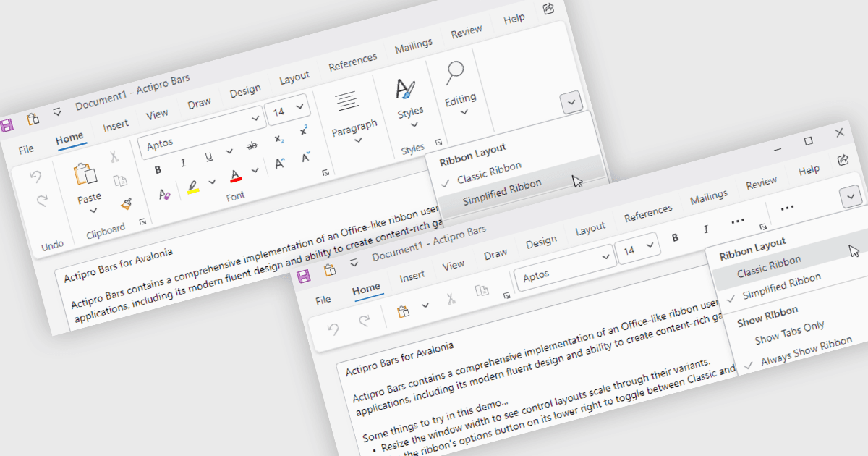
Task: Expand font color arrow in back window
Action: click(255, 171)
